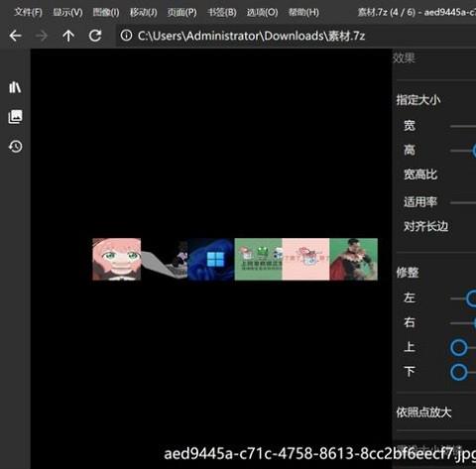Adjust the 左 trim slider handle
Screen dimensions: 476x469
471,298
